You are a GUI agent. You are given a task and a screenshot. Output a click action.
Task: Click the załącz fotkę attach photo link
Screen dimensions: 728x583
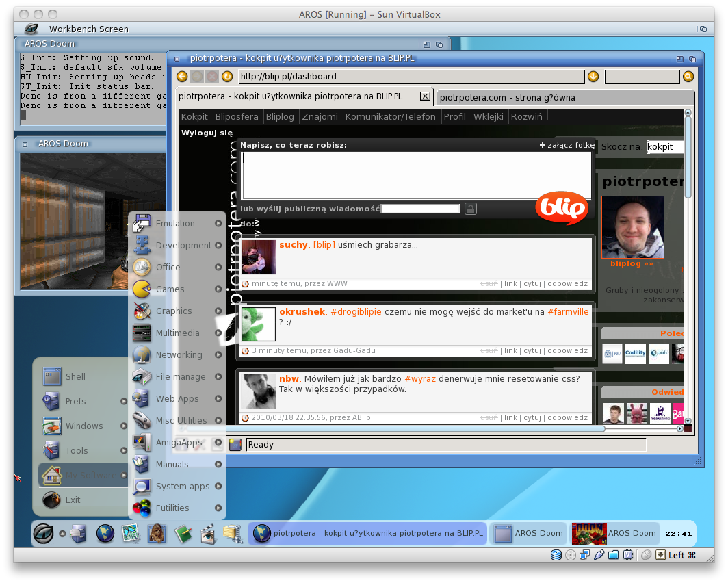pyautogui.click(x=567, y=145)
